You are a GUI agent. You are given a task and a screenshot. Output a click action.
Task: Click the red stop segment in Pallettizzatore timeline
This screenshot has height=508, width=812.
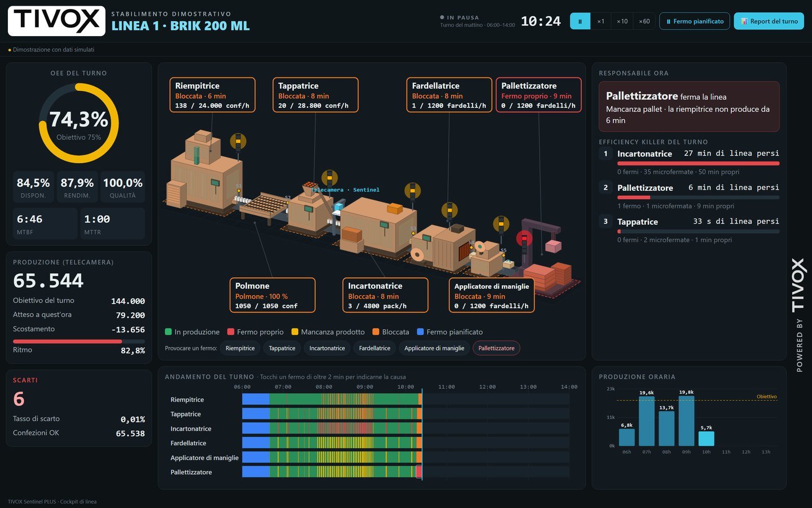point(419,472)
